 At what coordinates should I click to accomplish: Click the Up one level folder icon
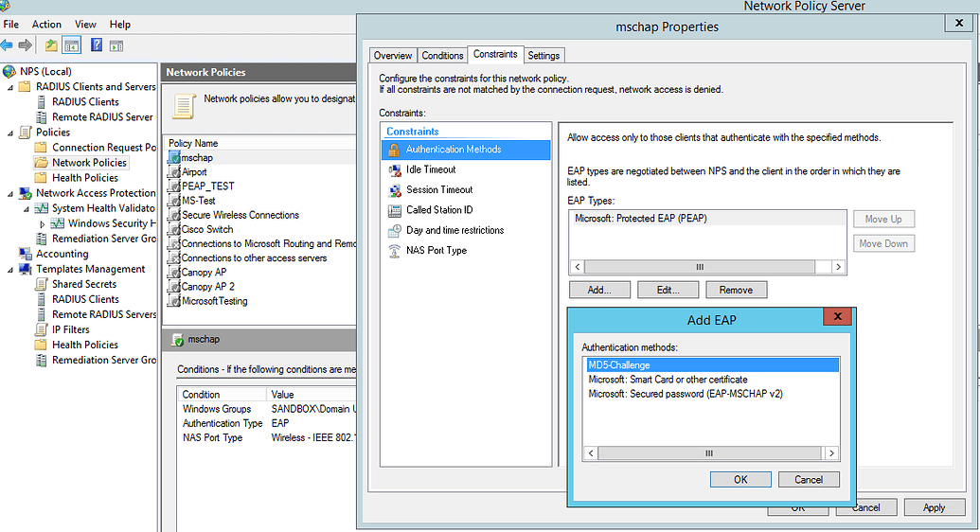[x=51, y=45]
